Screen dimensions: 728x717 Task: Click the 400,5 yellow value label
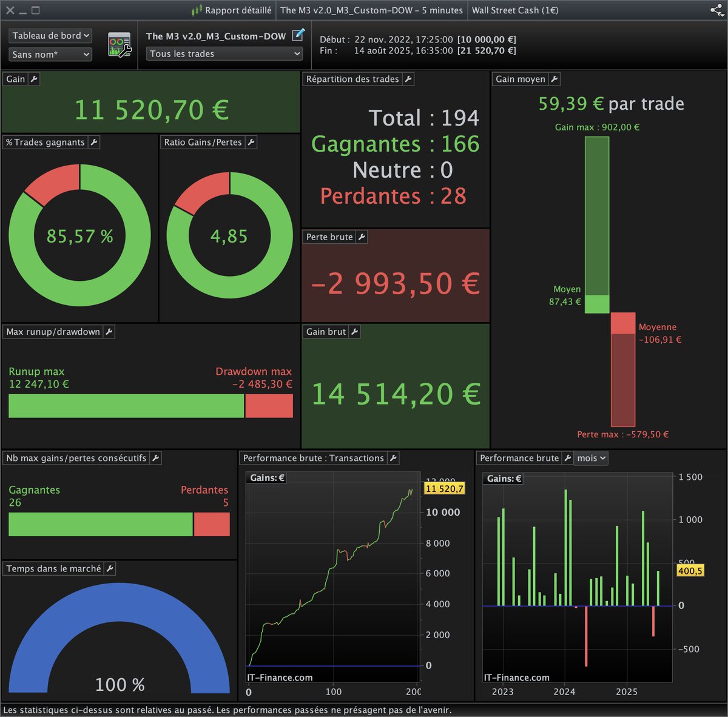coord(690,571)
